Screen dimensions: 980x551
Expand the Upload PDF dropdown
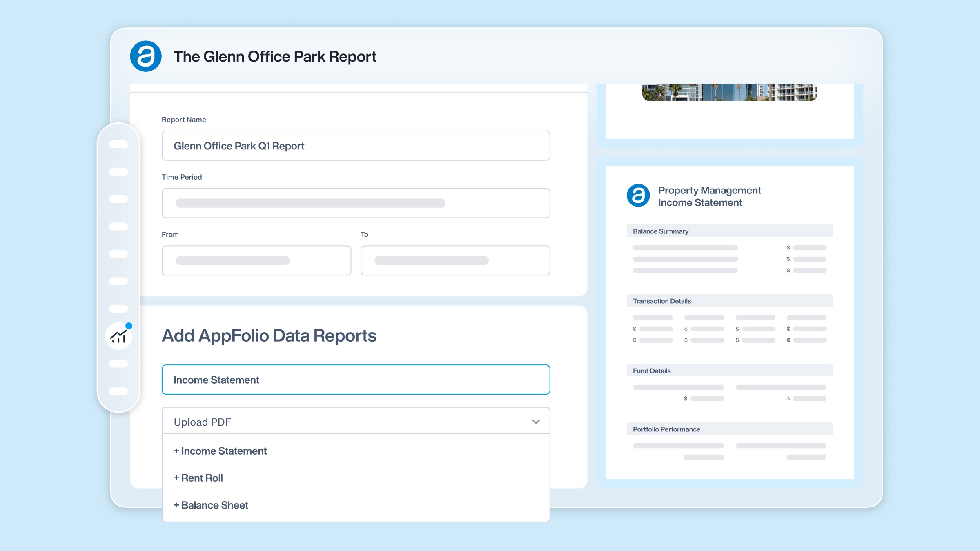click(x=356, y=422)
